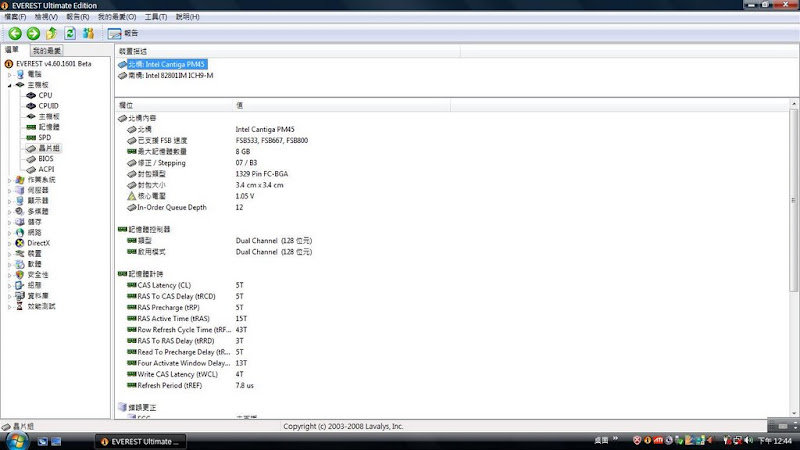Select CPUID in the tree
Viewport: 800px width, 450px height.
coord(48,106)
